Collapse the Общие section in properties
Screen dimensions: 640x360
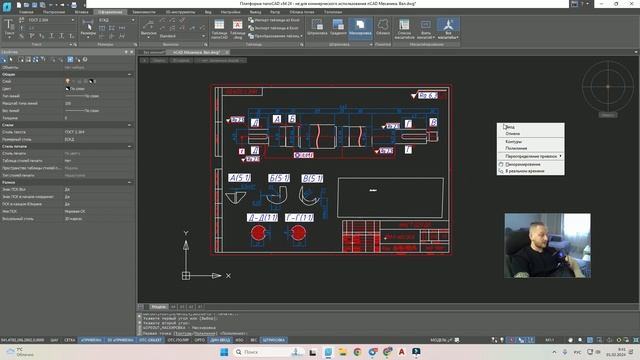click(x=129, y=74)
